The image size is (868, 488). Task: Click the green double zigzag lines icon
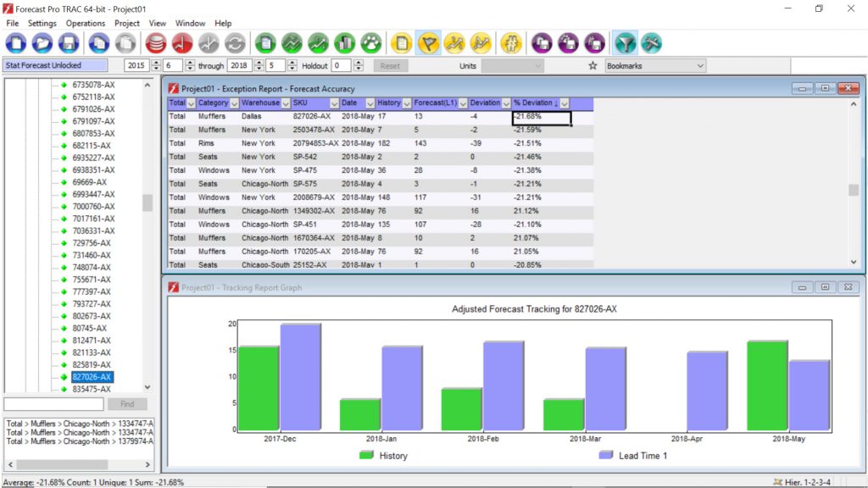[292, 43]
